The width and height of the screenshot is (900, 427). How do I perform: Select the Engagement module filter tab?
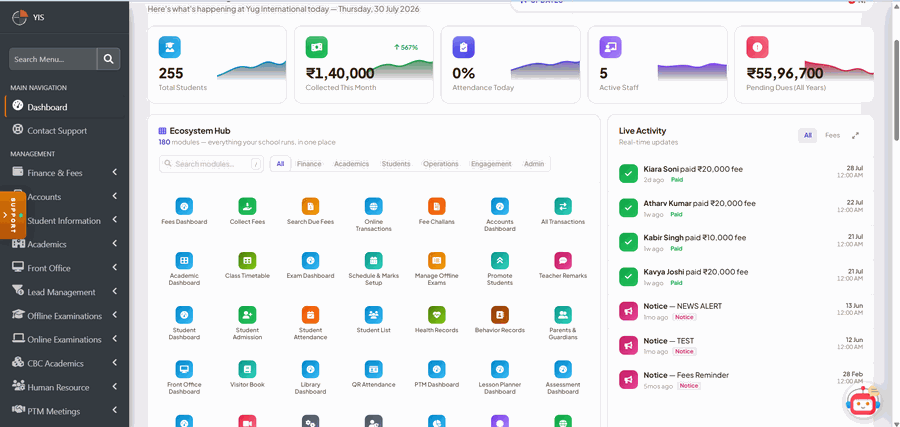coord(491,164)
